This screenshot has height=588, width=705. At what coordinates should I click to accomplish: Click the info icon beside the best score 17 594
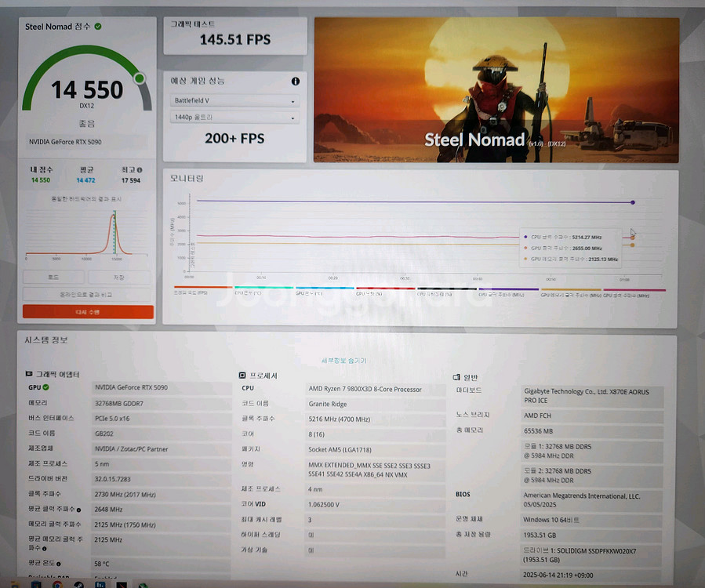(x=140, y=170)
